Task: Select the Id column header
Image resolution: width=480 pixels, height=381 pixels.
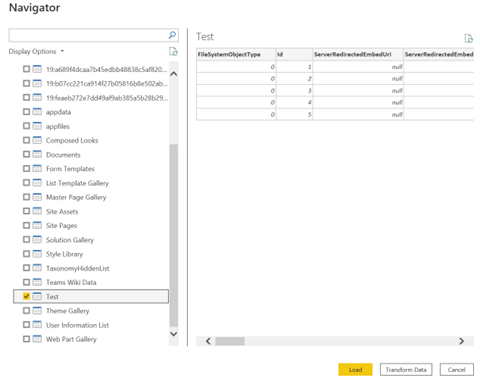Action: 294,54
